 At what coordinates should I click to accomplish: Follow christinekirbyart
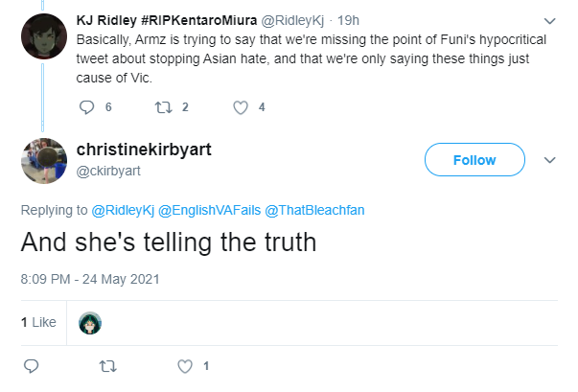pos(474,159)
